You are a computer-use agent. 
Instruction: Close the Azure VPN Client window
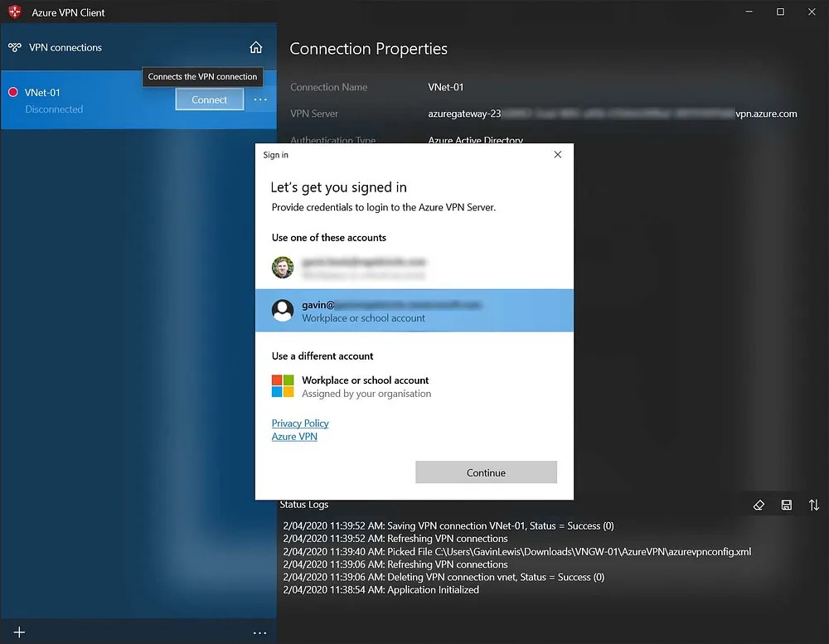[812, 12]
